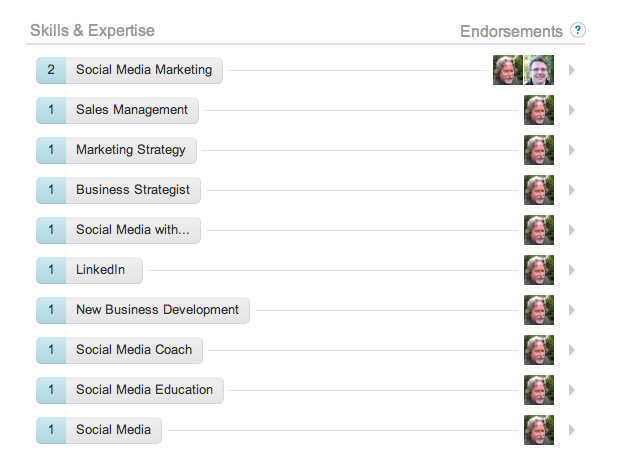The height and width of the screenshot is (456, 627).
Task: Open the New Business Development skill
Action: [x=158, y=310]
